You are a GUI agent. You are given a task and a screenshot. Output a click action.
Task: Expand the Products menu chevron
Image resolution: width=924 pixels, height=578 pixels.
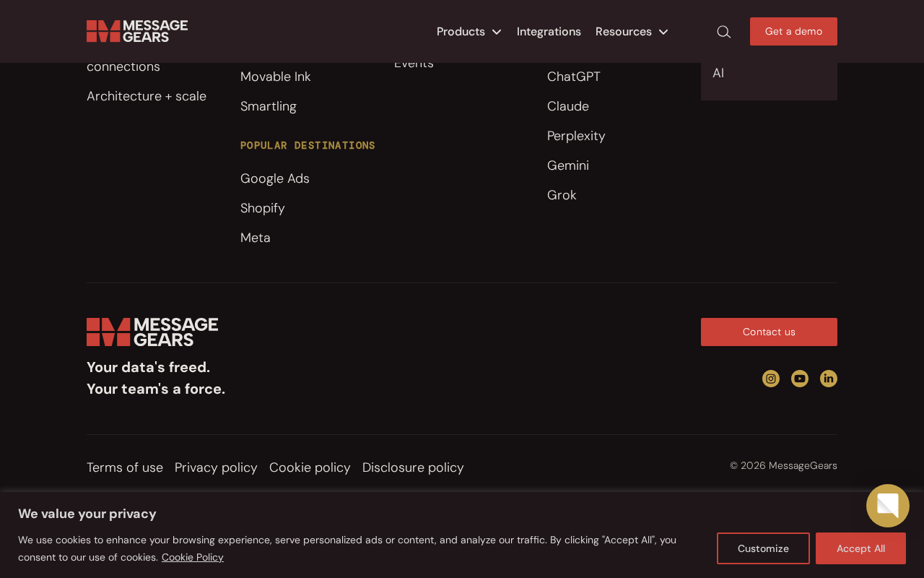pos(497,32)
